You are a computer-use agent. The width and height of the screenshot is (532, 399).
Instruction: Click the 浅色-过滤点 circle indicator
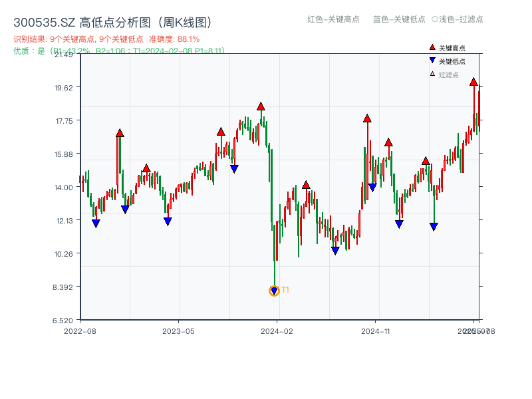[x=435, y=19]
